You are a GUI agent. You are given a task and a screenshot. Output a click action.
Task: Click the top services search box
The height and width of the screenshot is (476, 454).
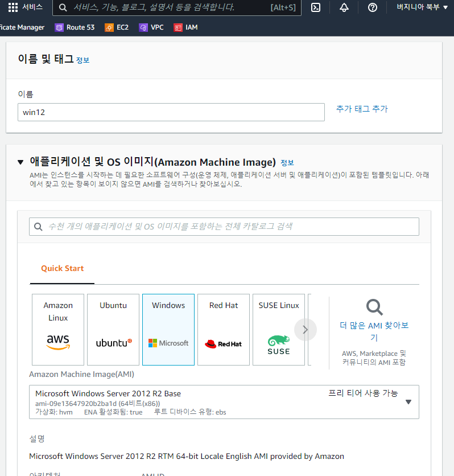click(177, 7)
